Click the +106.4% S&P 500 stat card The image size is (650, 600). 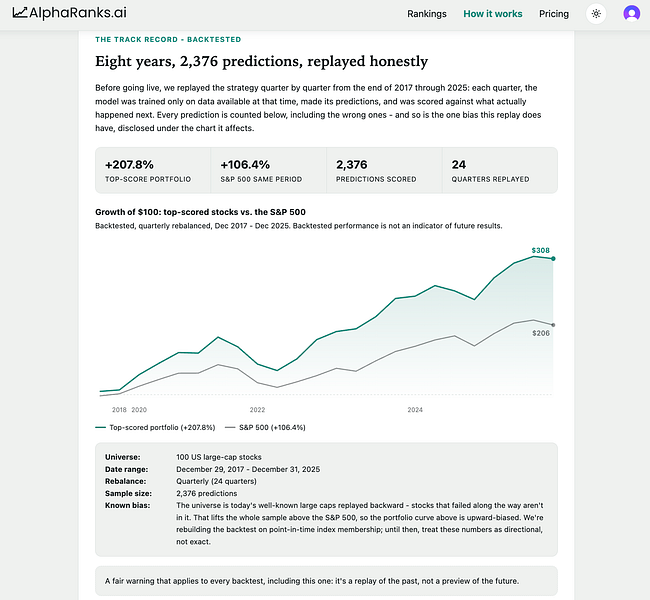click(x=269, y=170)
